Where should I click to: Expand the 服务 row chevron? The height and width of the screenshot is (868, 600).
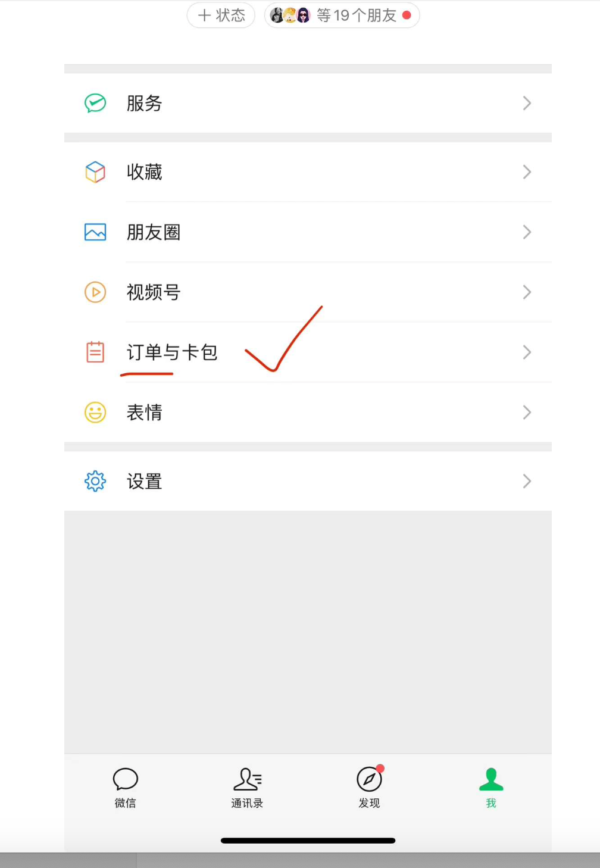click(x=527, y=103)
